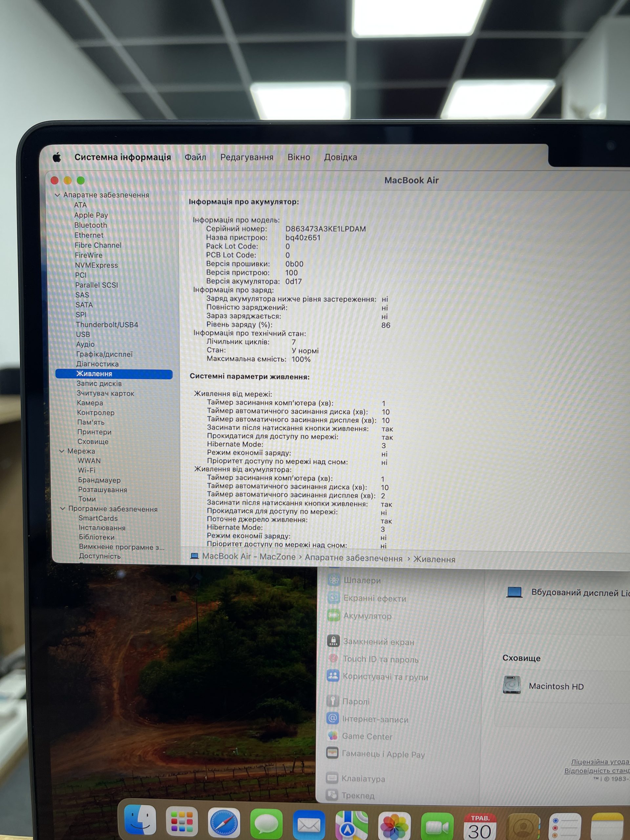Open Messages app in the Dock
The width and height of the screenshot is (630, 840).
pyautogui.click(x=266, y=824)
